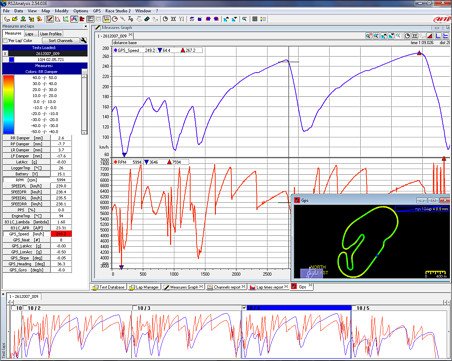
Task: Close the 1 - 2612007_009 graph tab
Action: coord(130,35)
